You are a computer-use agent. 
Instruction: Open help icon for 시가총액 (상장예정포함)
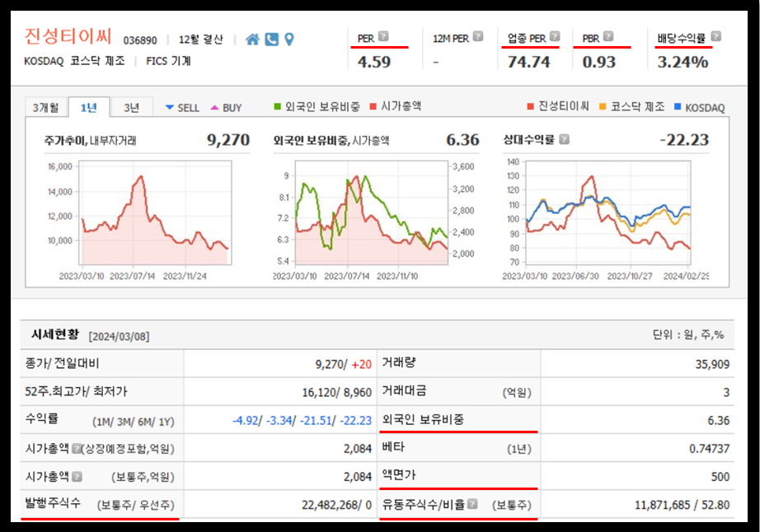click(76, 449)
